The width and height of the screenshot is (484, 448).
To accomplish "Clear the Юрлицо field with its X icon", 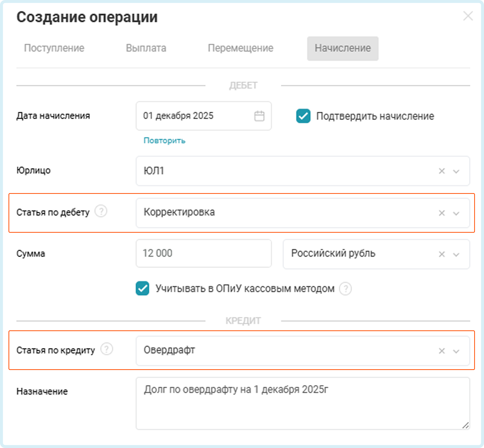I will (x=442, y=171).
